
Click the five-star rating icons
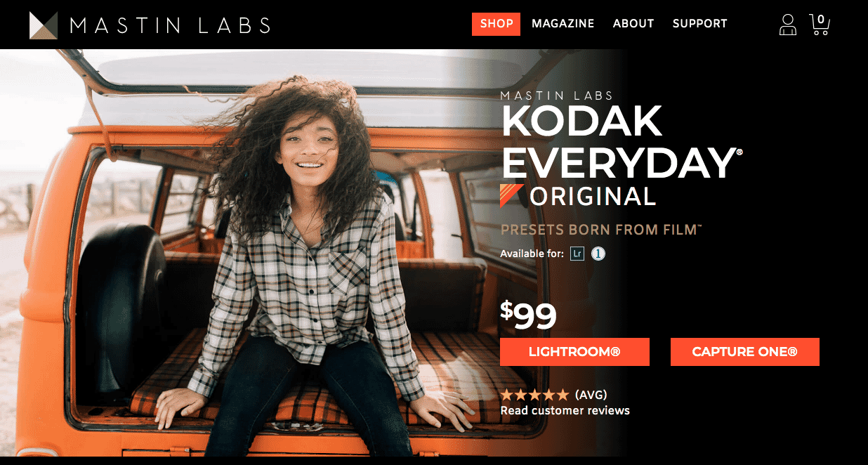(x=534, y=395)
